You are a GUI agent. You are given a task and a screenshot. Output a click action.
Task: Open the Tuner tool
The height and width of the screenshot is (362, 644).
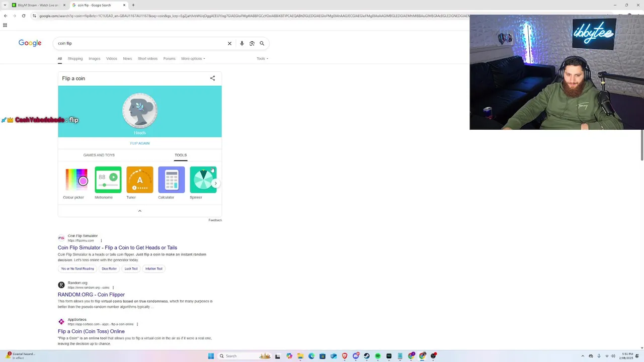(x=139, y=184)
